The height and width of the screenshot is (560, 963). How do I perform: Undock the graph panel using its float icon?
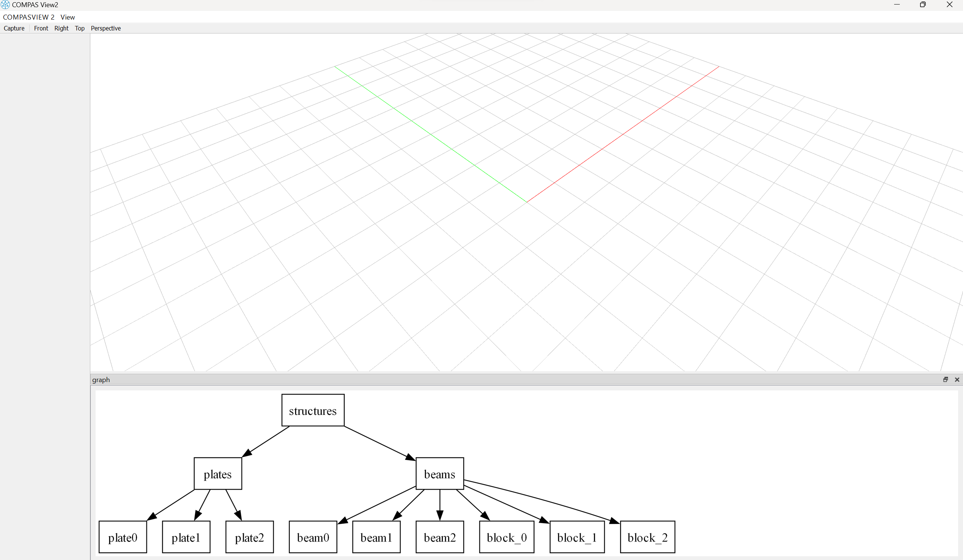tap(945, 379)
